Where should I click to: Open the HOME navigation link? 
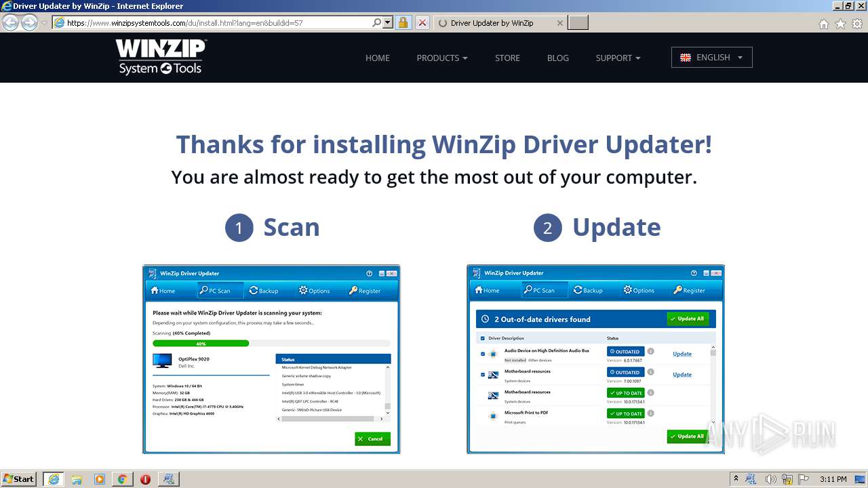tap(378, 58)
